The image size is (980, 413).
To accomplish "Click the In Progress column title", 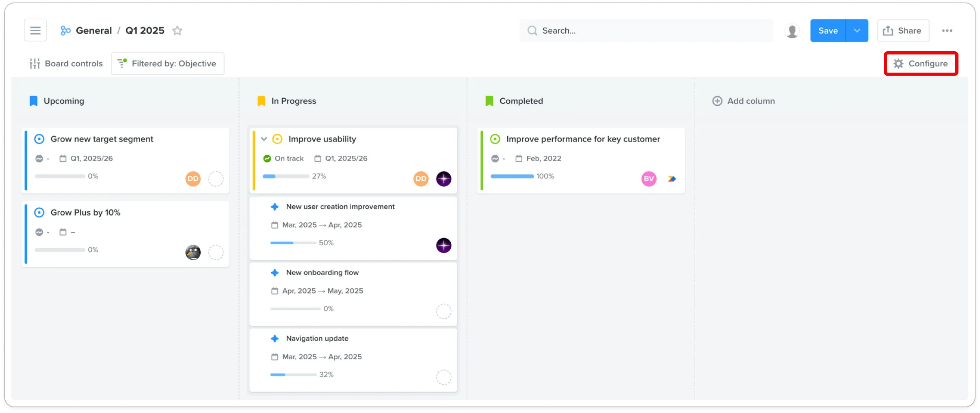I will click(294, 101).
